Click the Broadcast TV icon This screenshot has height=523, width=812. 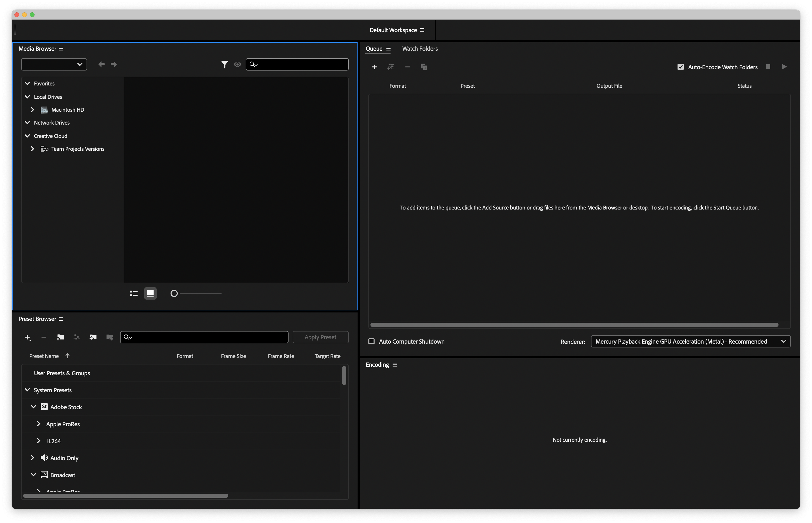[x=44, y=474]
